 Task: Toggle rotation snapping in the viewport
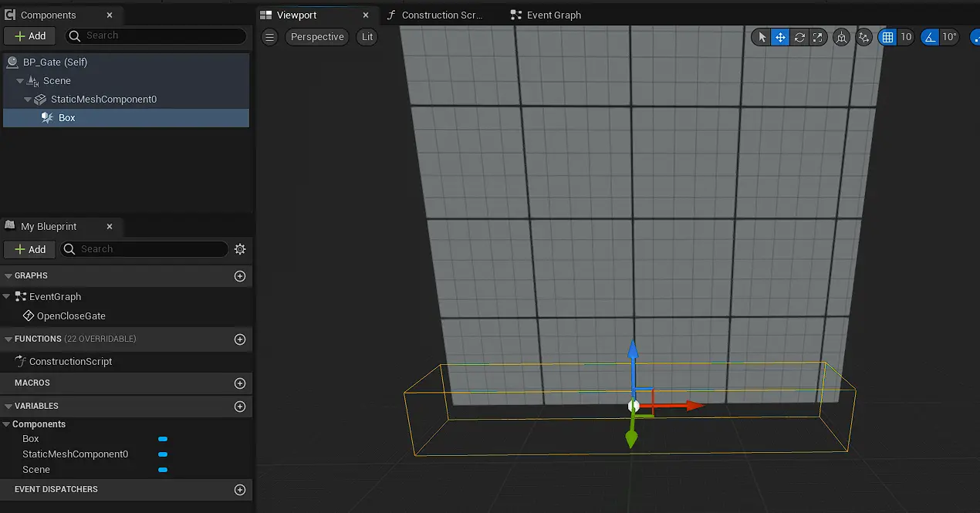(x=929, y=36)
